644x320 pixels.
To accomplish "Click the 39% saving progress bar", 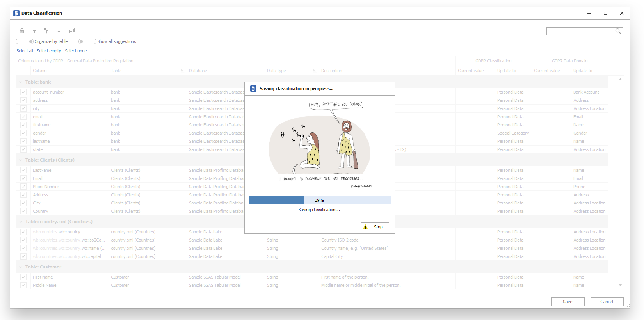I will tap(319, 200).
